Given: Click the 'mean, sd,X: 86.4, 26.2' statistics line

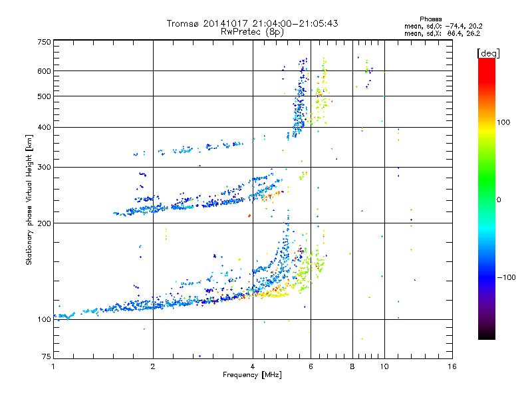Looking at the screenshot, I should tap(442, 33).
